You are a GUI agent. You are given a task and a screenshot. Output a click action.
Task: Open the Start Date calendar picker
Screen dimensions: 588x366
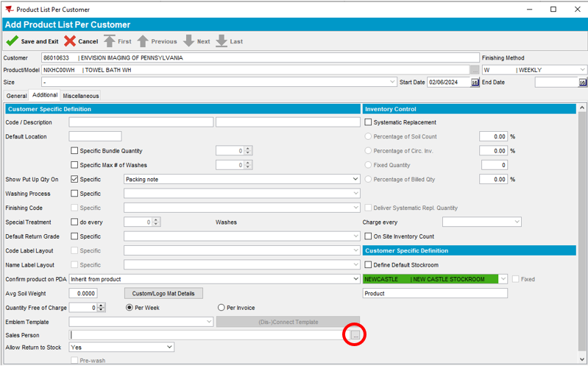pos(475,82)
